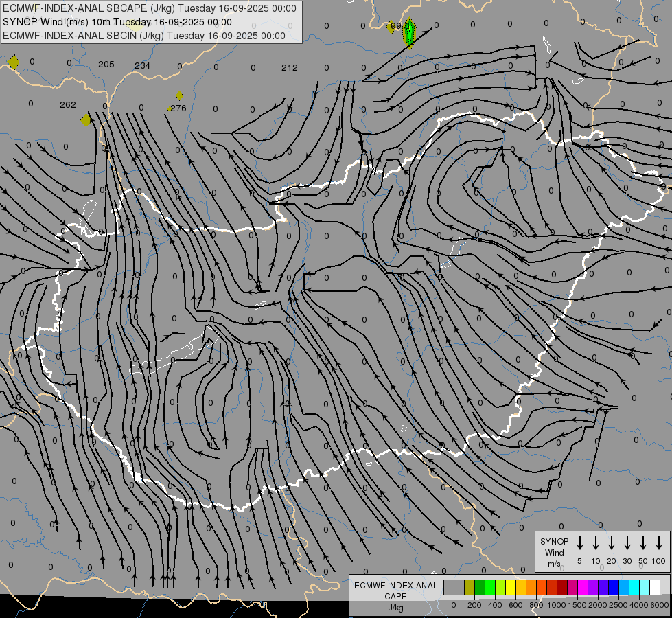Click the 2500 tick label on CAPE scale
672x618 pixels.
(x=618, y=605)
